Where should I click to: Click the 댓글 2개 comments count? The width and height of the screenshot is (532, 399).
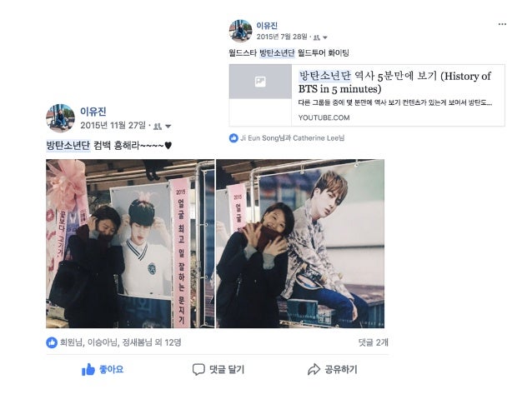pos(374,342)
